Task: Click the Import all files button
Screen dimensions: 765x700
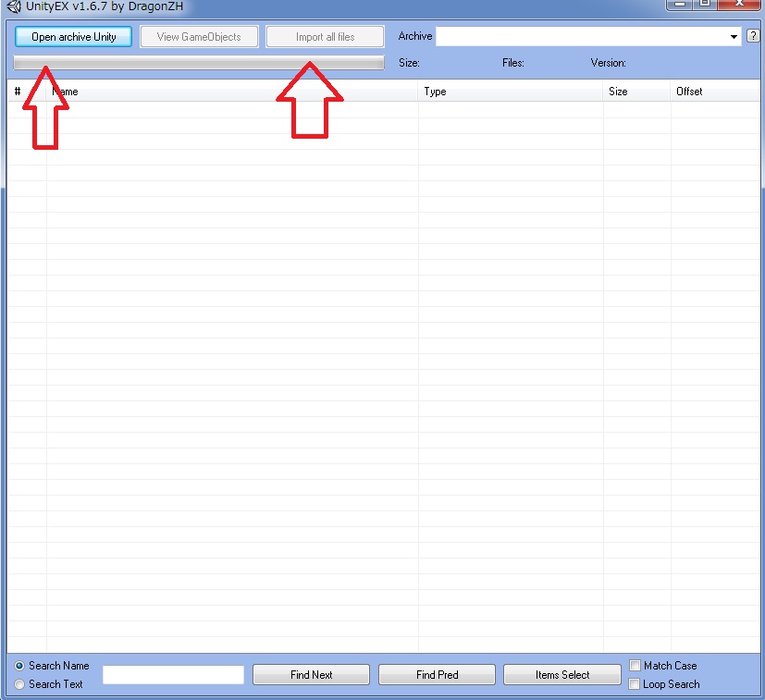Action: (x=325, y=37)
